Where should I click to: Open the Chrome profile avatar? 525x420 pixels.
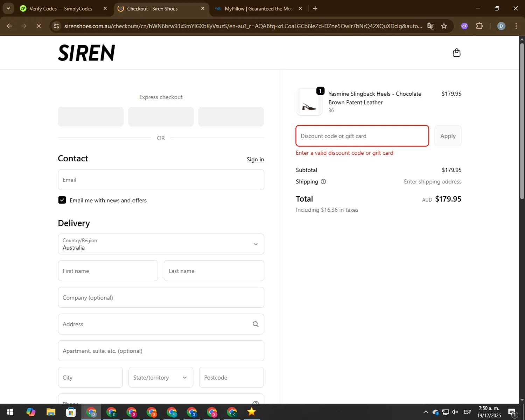pyautogui.click(x=501, y=26)
